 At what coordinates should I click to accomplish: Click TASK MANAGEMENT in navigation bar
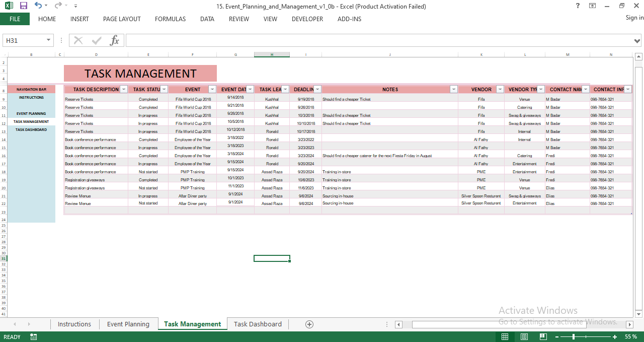[31, 121]
